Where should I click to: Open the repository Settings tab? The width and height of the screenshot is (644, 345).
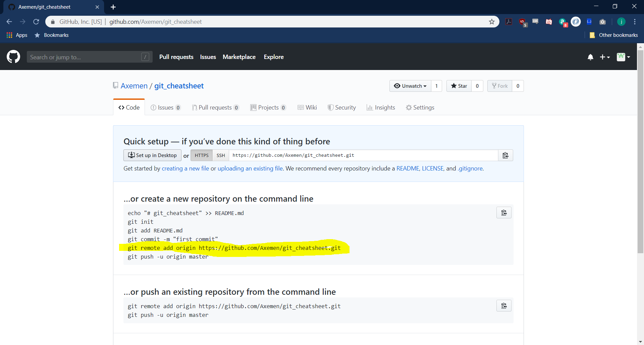pyautogui.click(x=420, y=108)
